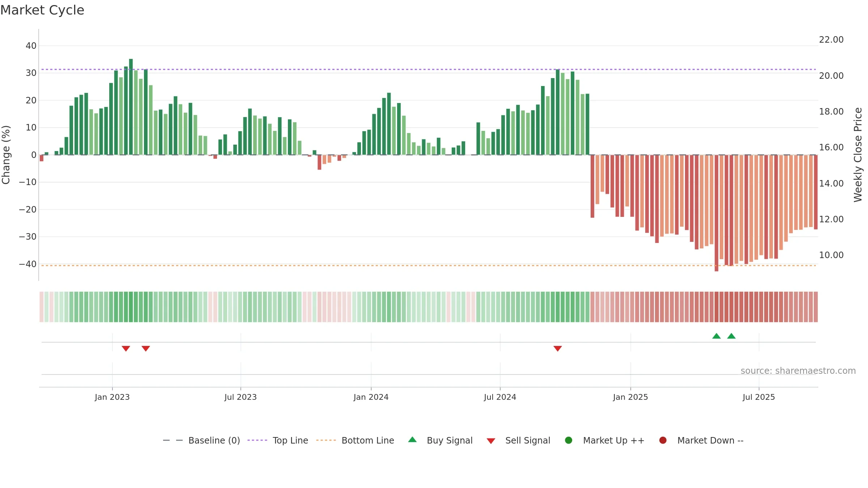Click the Jul 2025 x-axis label
The image size is (868, 488).
click(759, 397)
